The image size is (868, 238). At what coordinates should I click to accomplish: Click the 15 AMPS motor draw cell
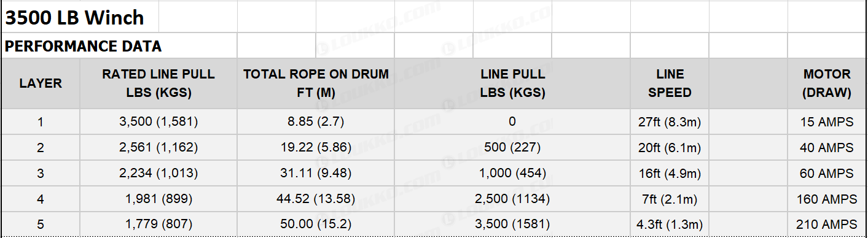[827, 122]
